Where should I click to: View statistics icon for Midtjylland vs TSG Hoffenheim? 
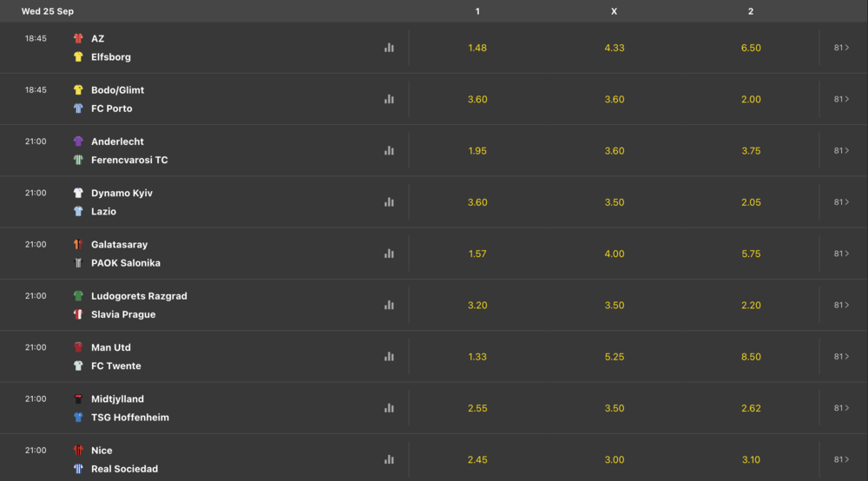pyautogui.click(x=389, y=408)
